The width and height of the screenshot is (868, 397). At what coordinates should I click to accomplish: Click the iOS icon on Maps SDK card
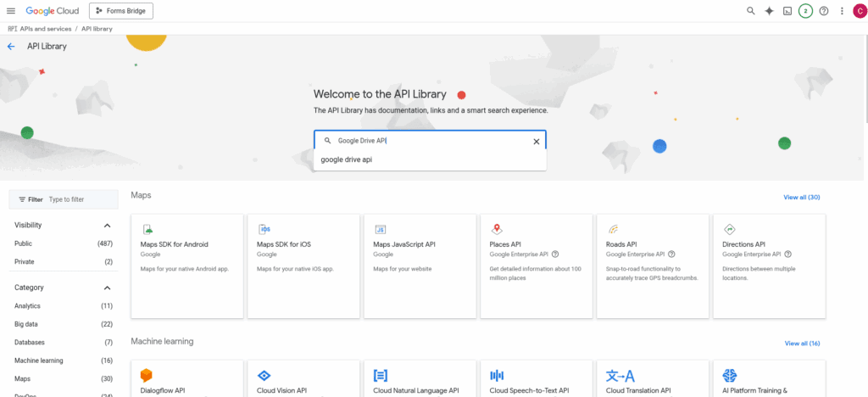point(264,229)
